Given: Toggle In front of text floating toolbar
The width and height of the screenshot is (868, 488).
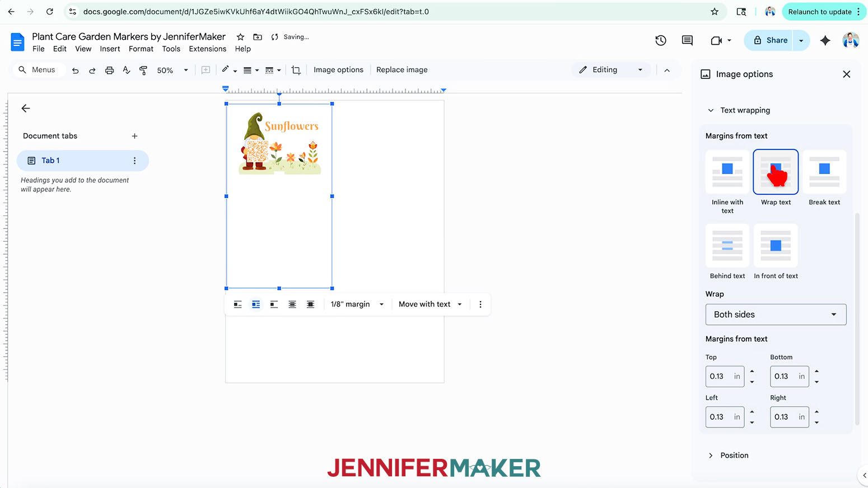Looking at the screenshot, I should pyautogui.click(x=310, y=304).
